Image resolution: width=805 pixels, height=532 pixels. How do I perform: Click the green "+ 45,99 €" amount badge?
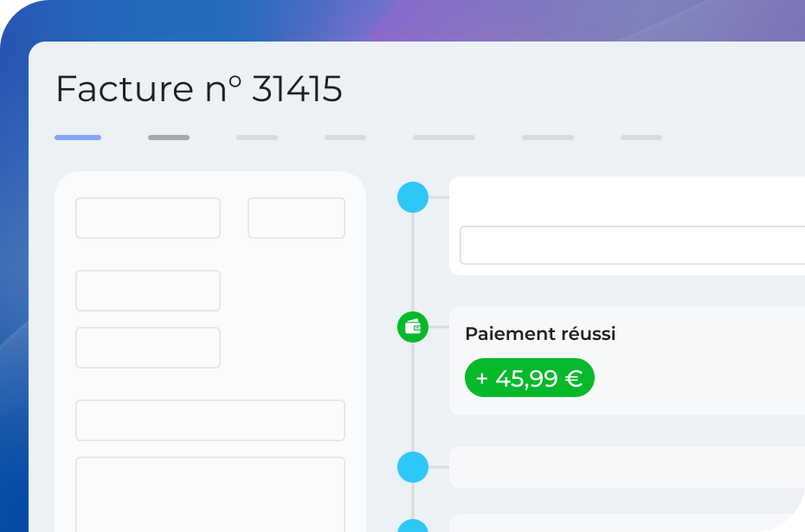530,378
